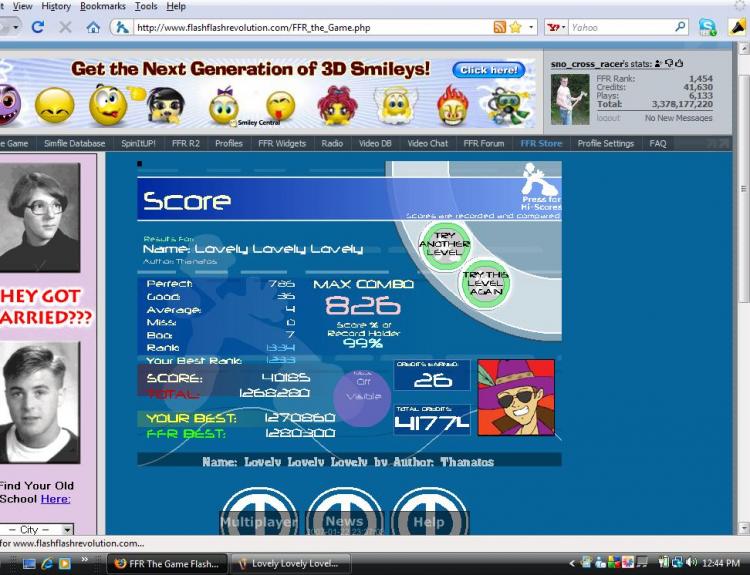Click Try Another Level button
The height and width of the screenshot is (575, 750).
click(444, 244)
